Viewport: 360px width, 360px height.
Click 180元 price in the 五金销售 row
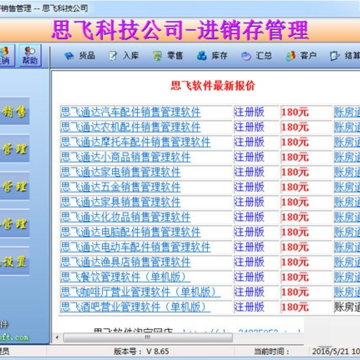[295, 187]
